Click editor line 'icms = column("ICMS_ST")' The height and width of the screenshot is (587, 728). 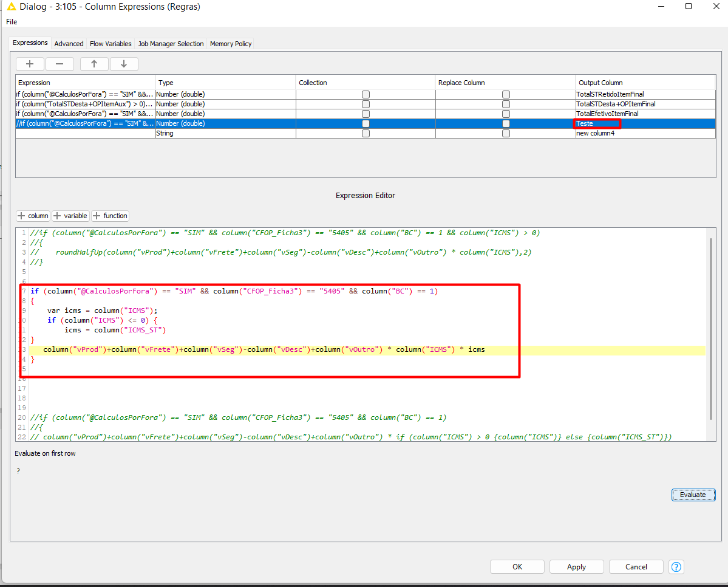pos(115,330)
